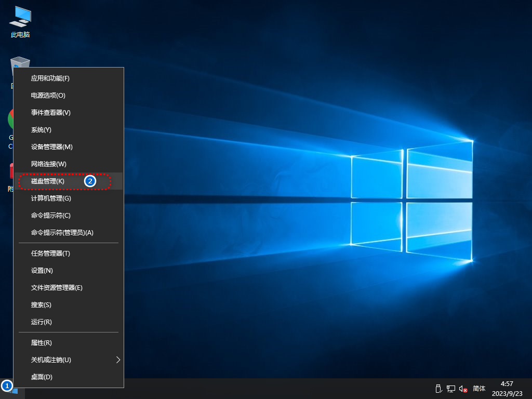Open 任务管理器(T) from the menu
Image resolution: width=532 pixels, height=399 pixels.
[x=50, y=254]
